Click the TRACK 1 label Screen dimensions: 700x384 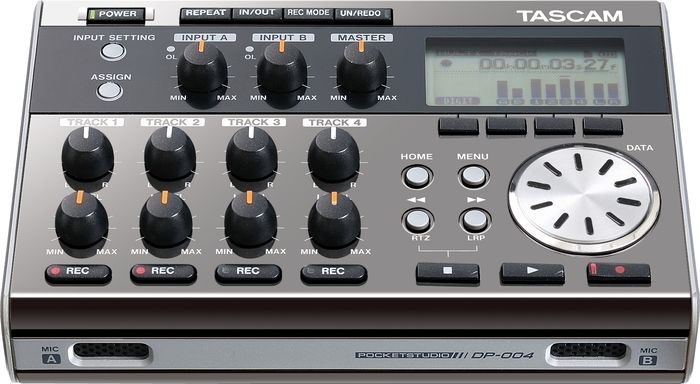(92, 122)
